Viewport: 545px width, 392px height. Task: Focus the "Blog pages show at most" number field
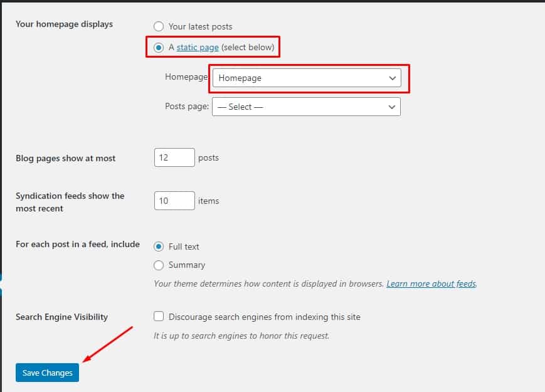point(174,157)
